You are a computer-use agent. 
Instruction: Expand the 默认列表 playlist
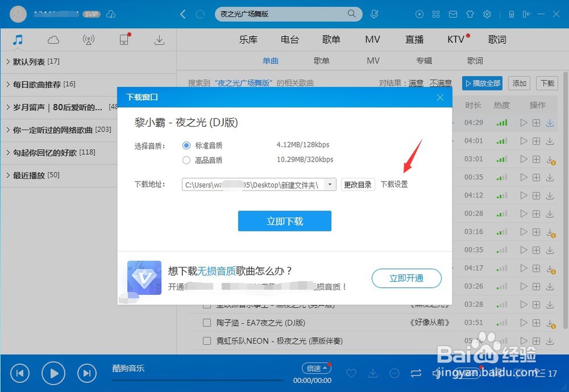pos(8,61)
